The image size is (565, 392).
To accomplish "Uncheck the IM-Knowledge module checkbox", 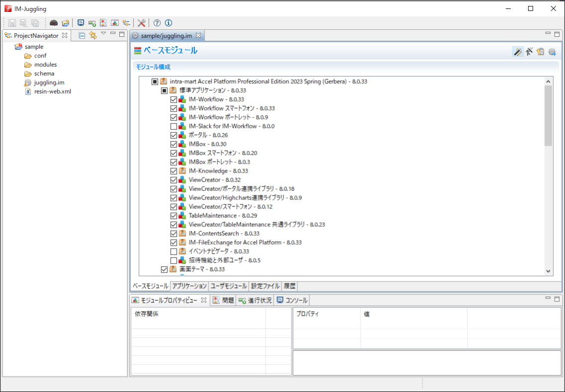I will [174, 171].
